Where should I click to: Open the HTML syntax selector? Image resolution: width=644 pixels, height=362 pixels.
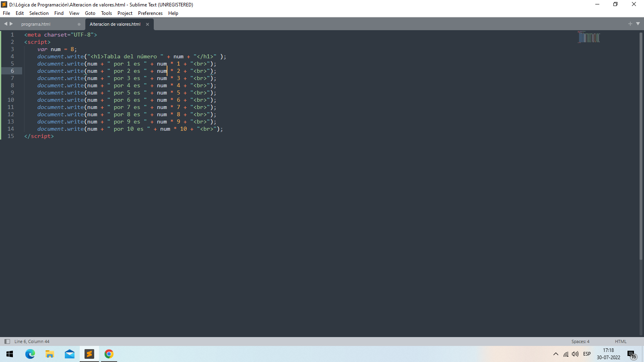coord(621,341)
